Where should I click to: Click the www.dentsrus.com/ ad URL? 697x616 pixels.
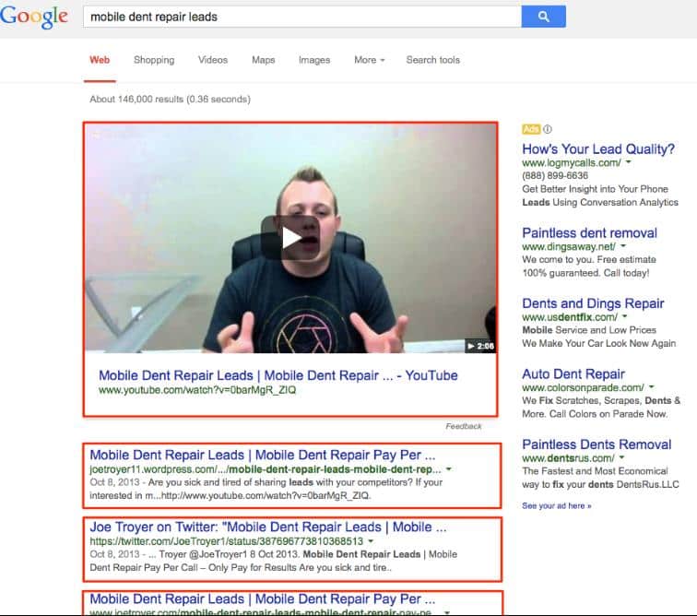point(569,458)
